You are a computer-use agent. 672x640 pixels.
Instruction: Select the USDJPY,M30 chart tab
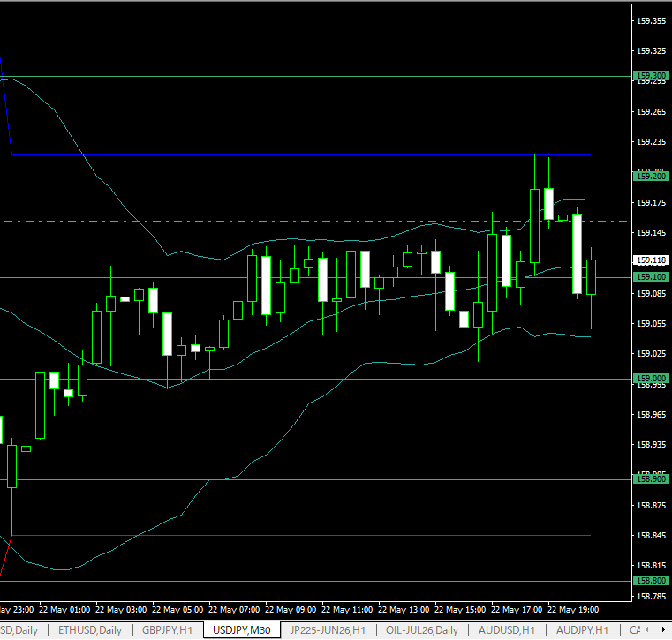click(x=242, y=630)
